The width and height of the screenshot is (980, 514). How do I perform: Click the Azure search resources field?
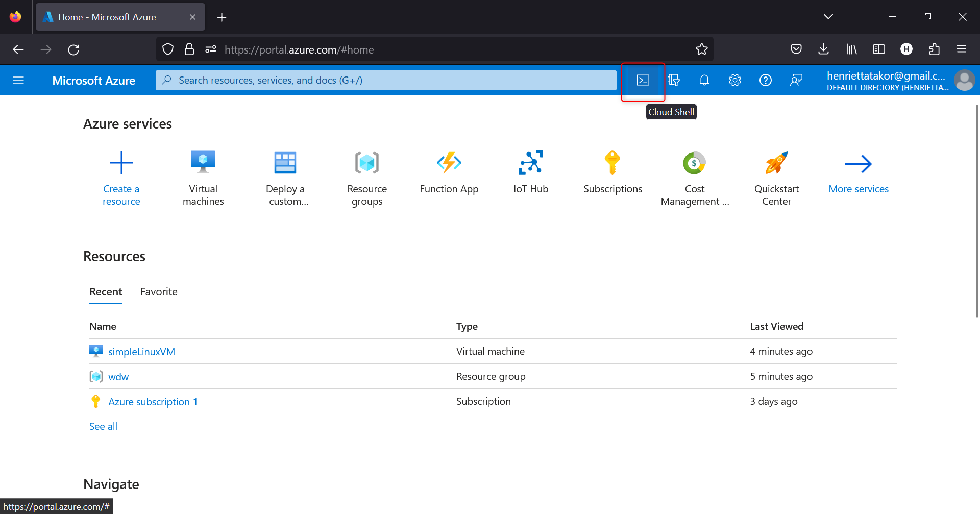tap(386, 80)
